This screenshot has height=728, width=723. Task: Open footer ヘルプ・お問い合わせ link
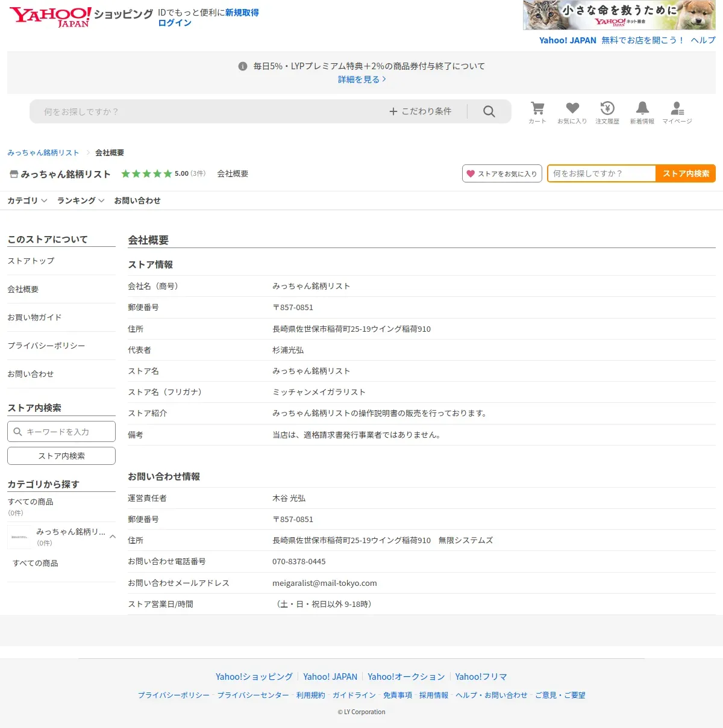point(492,695)
